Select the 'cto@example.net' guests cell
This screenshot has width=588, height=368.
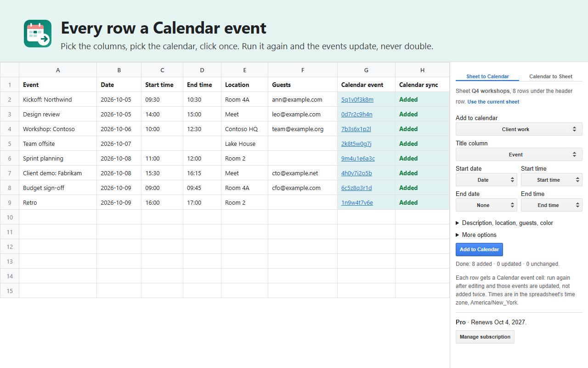click(303, 173)
